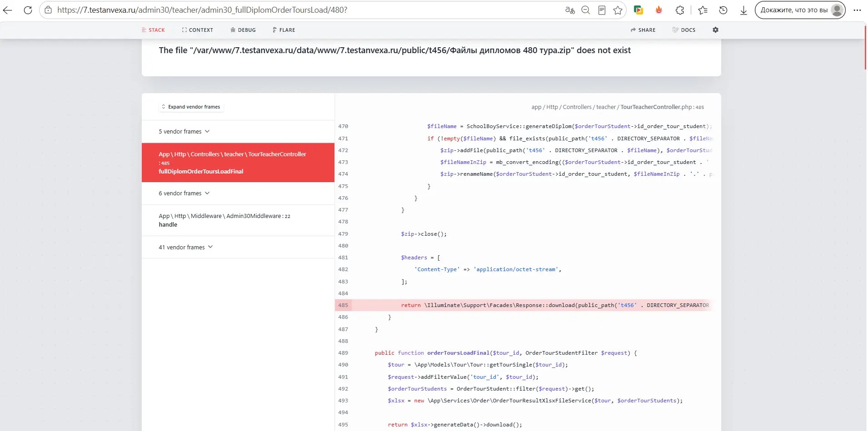Expand the 41 vendor frames group
The width and height of the screenshot is (868, 431).
pyautogui.click(x=238, y=248)
